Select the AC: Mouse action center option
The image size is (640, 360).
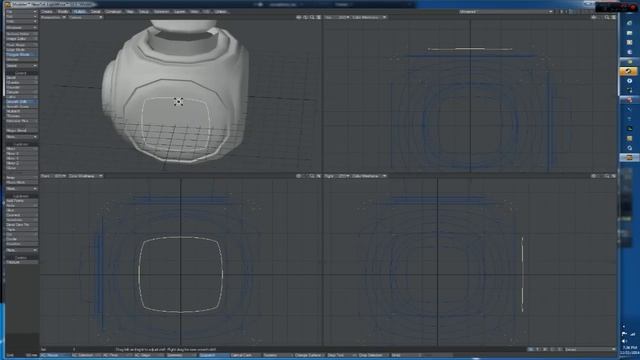[x=55, y=356]
